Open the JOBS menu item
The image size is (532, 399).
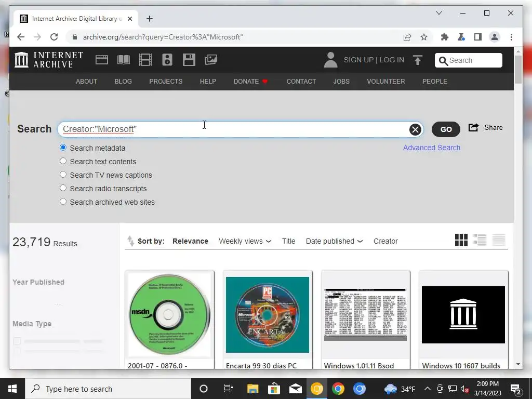341,82
